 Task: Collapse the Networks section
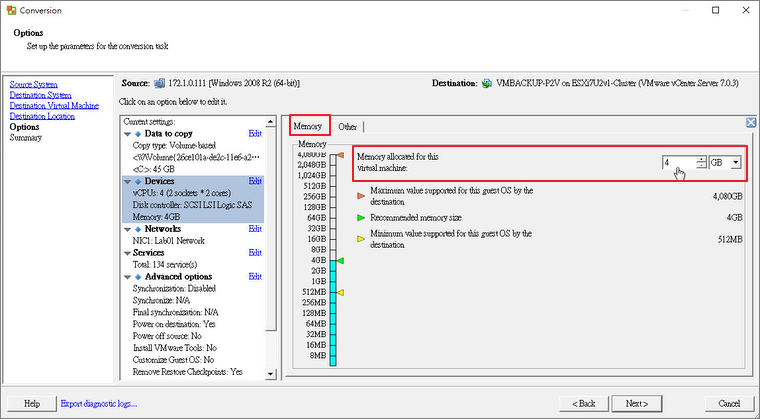click(127, 229)
